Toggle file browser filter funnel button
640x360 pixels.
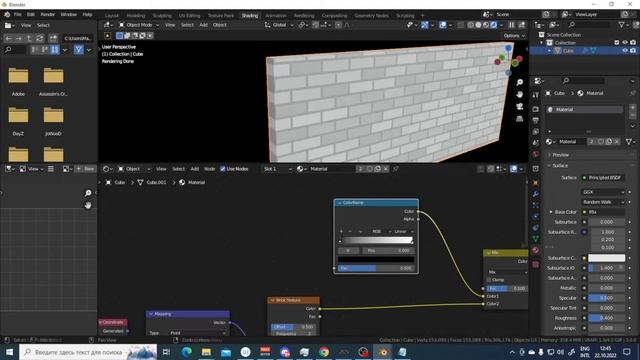79,50
